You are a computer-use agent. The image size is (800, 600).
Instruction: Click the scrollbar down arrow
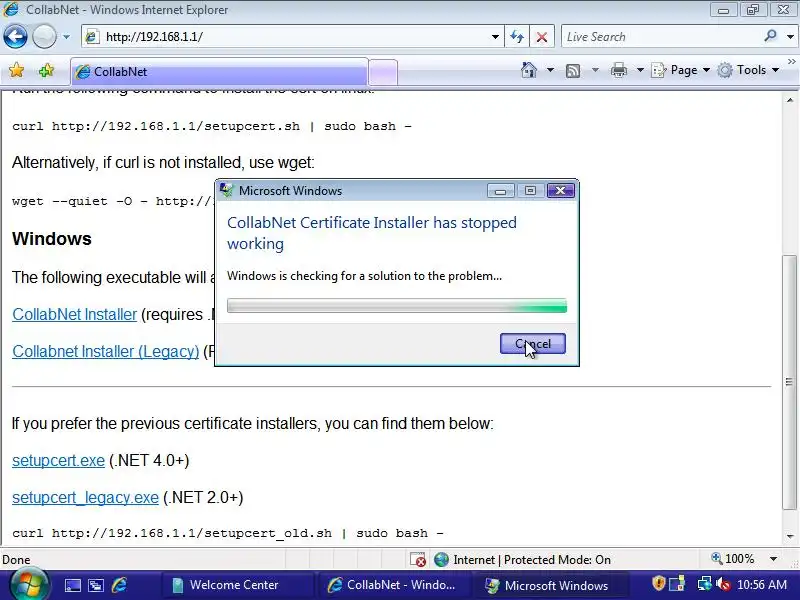[789, 536]
